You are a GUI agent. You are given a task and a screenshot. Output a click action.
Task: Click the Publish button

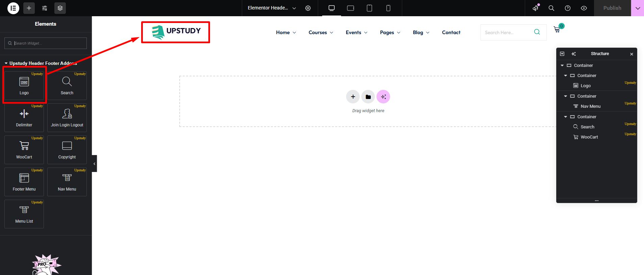click(x=612, y=8)
